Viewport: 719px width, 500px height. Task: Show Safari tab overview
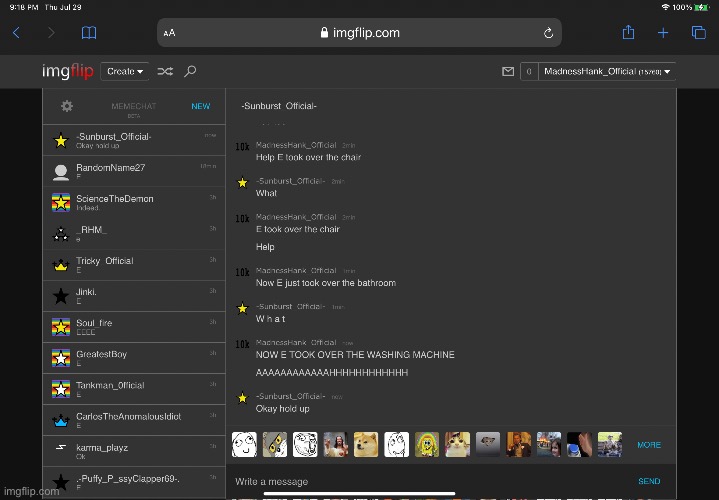tap(698, 33)
